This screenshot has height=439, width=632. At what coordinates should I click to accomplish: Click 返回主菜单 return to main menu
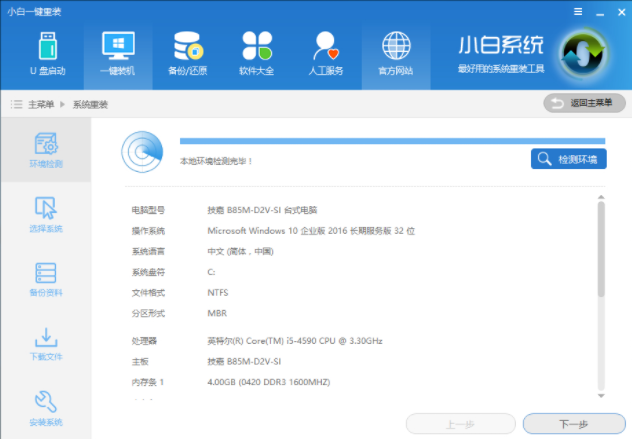coord(584,103)
